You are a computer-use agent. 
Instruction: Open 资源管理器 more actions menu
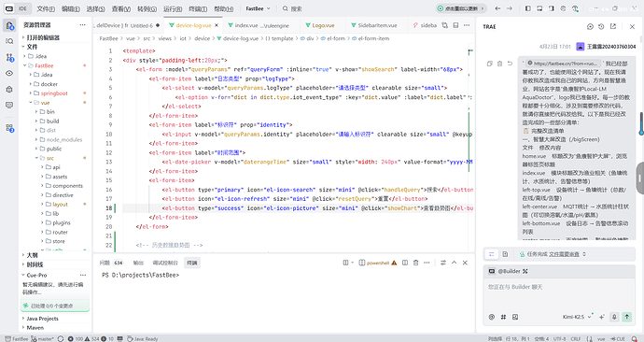tap(82, 25)
